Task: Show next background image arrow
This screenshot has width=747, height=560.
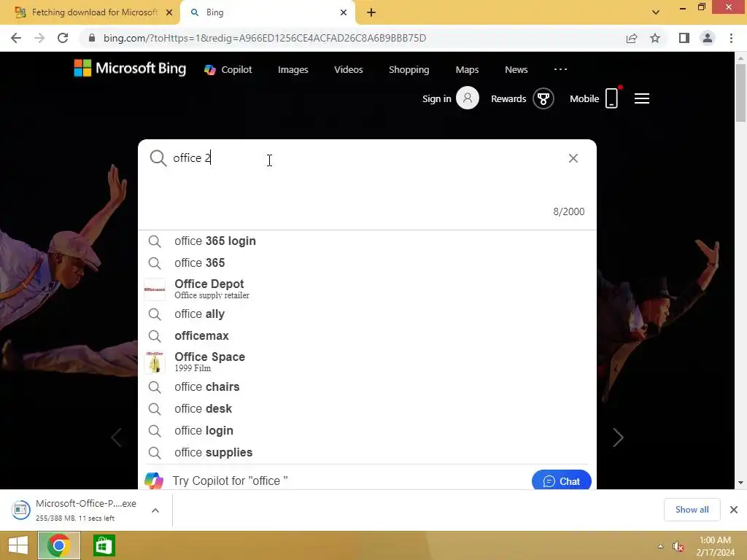Action: [x=618, y=437]
